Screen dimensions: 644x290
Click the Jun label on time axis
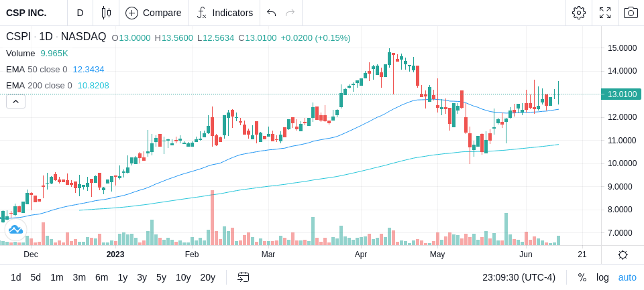coord(526,255)
